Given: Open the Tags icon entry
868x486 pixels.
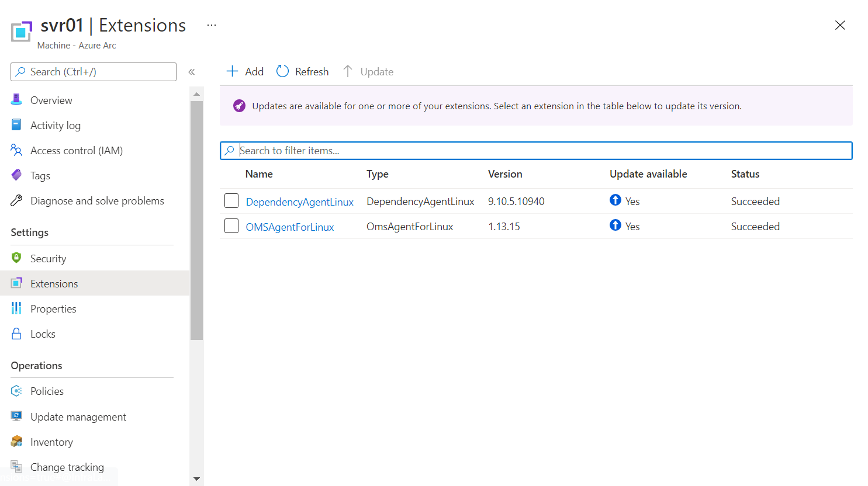Looking at the screenshot, I should tap(16, 175).
